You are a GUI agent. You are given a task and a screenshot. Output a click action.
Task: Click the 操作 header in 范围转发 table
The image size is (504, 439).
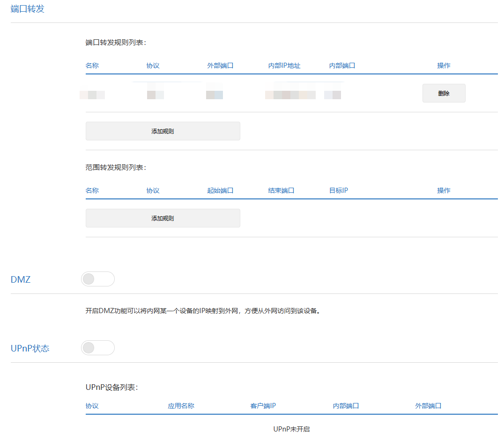pyautogui.click(x=444, y=190)
